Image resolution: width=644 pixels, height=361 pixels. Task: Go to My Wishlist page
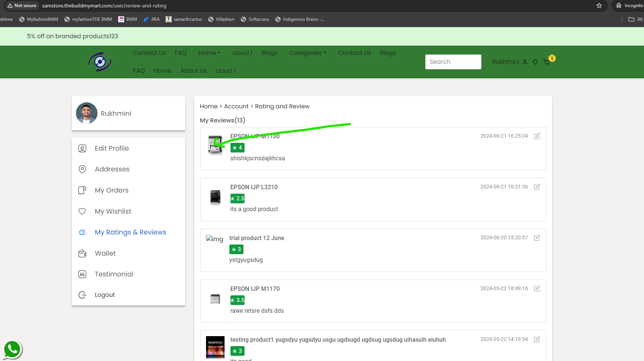(x=113, y=211)
